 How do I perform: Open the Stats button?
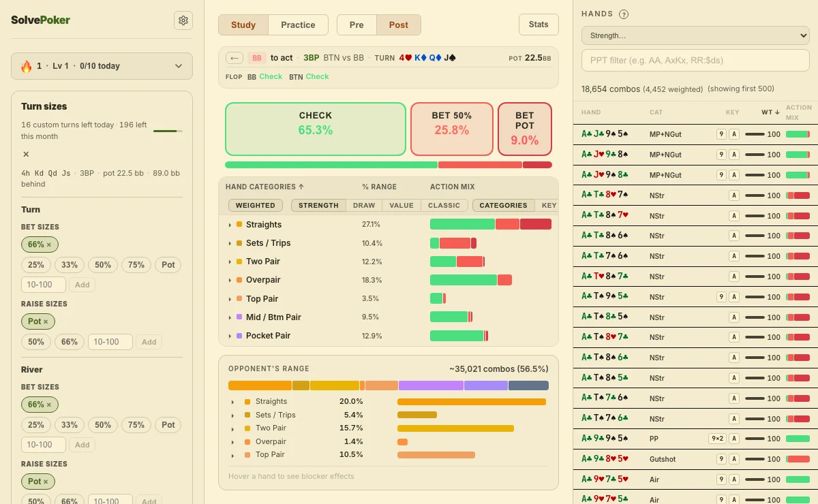[539, 25]
